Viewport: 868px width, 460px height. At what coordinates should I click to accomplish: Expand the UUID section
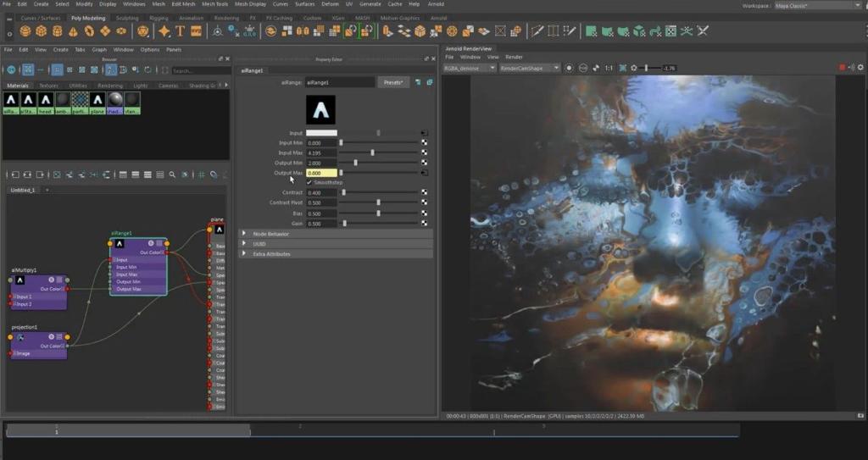336,244
